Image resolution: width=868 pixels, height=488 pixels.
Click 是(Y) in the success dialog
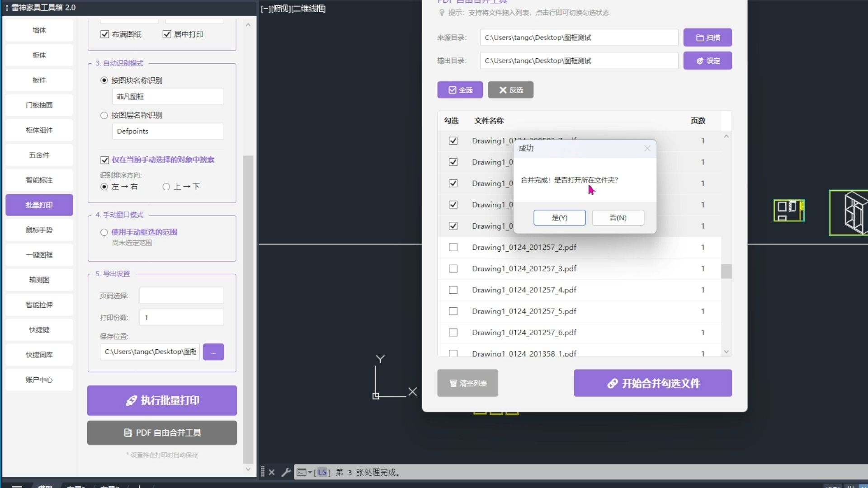tap(560, 218)
